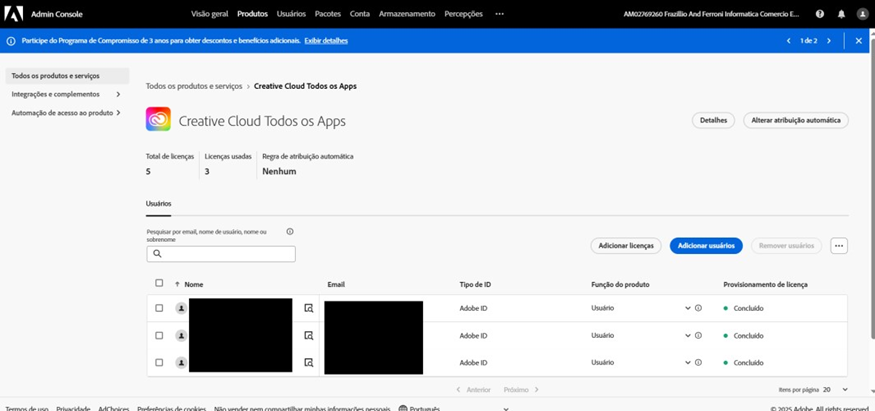Select the first user's checkbox
This screenshot has width=875, height=411.
159,308
